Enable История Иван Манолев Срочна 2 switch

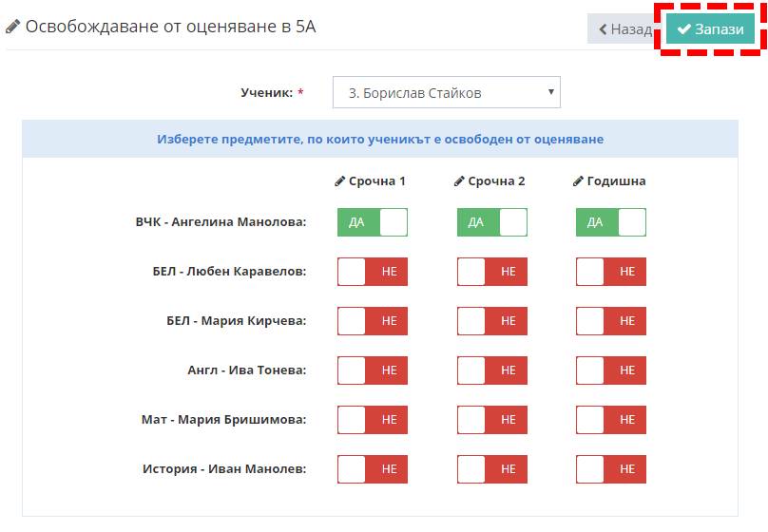pos(492,469)
